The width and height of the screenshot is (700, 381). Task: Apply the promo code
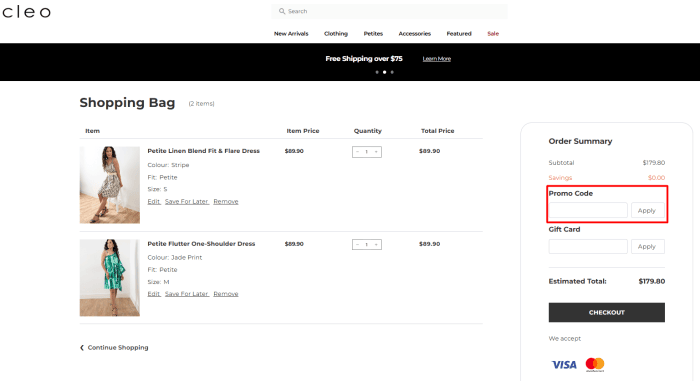647,210
